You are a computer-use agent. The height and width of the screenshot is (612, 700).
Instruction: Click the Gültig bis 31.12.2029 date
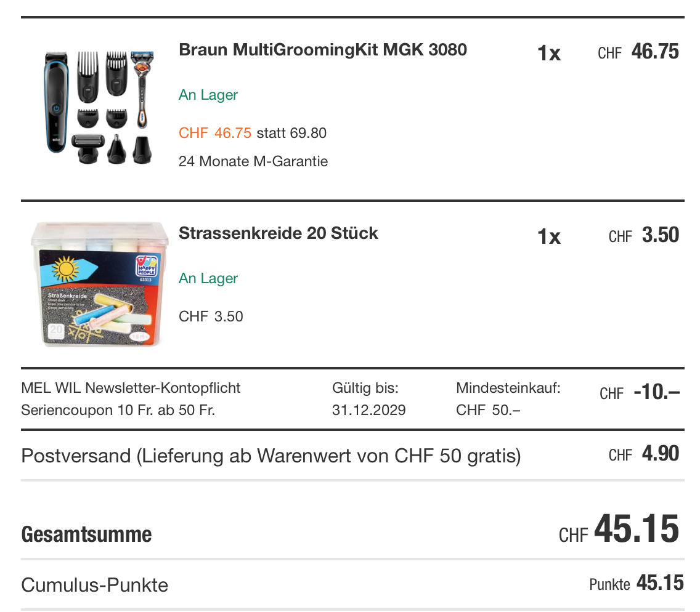pyautogui.click(x=368, y=410)
